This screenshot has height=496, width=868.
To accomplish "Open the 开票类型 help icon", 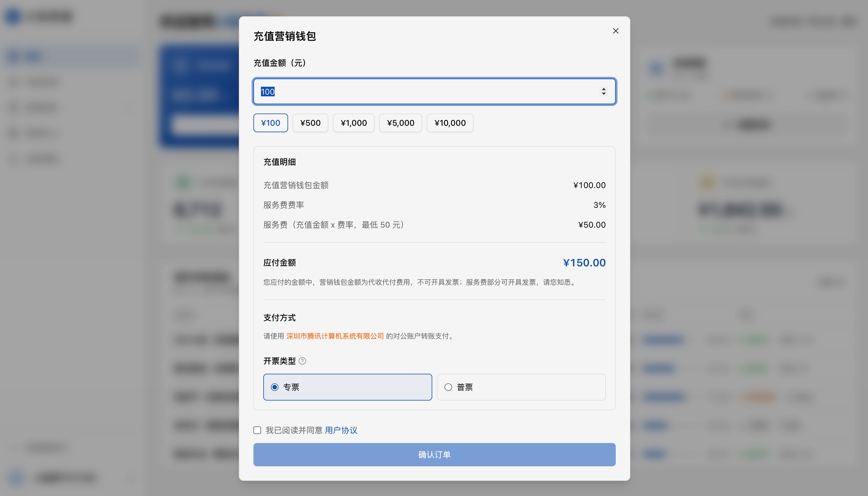I will coord(302,361).
